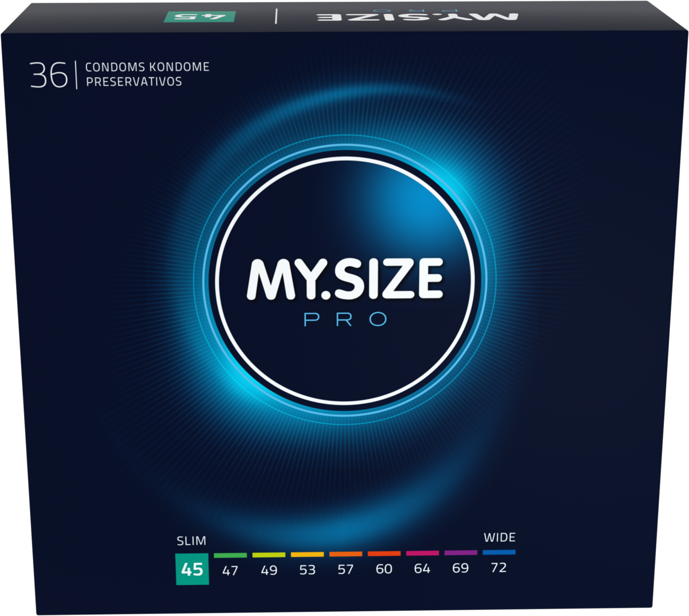The height and width of the screenshot is (616, 689).
Task: Select the size number 53
Action: click(x=307, y=570)
